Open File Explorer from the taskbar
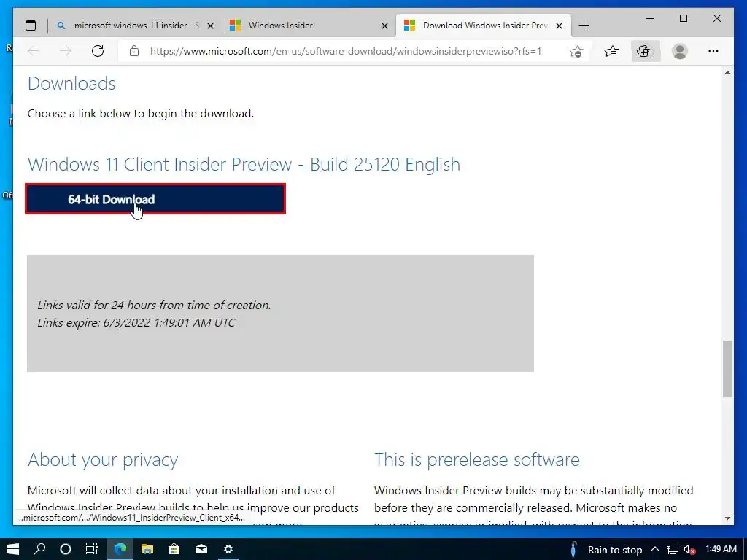This screenshot has height=560, width=747. point(147,549)
